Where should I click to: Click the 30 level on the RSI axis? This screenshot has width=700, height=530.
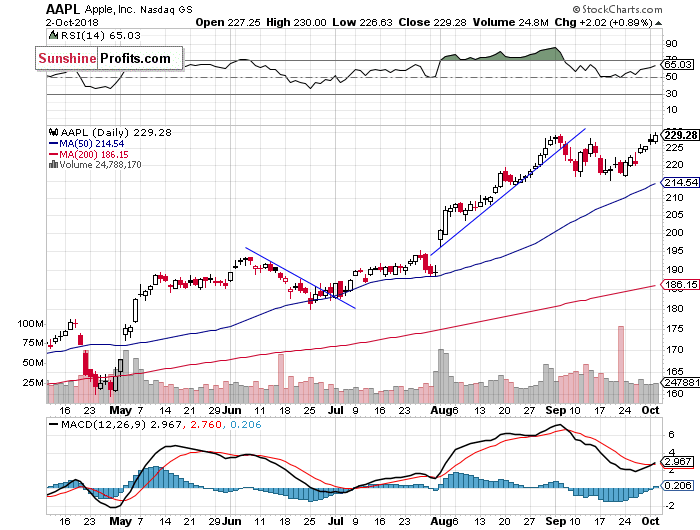pos(671,93)
